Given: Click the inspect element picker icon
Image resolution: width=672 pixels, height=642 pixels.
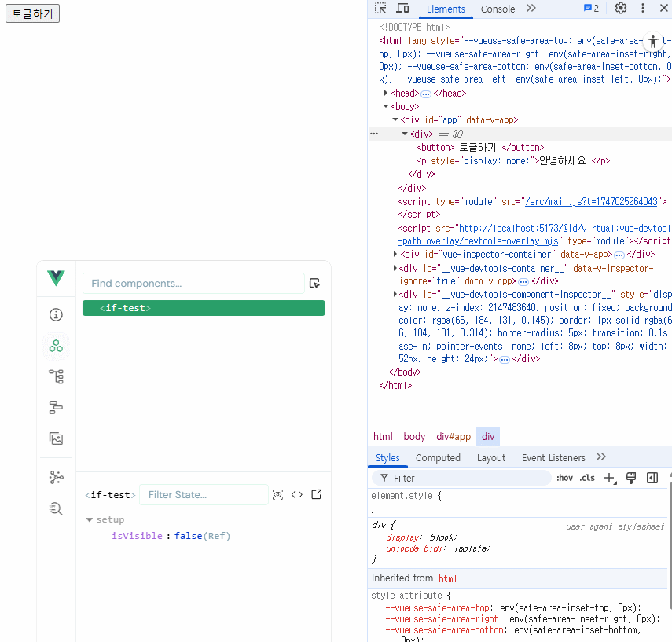Looking at the screenshot, I should click(x=380, y=8).
